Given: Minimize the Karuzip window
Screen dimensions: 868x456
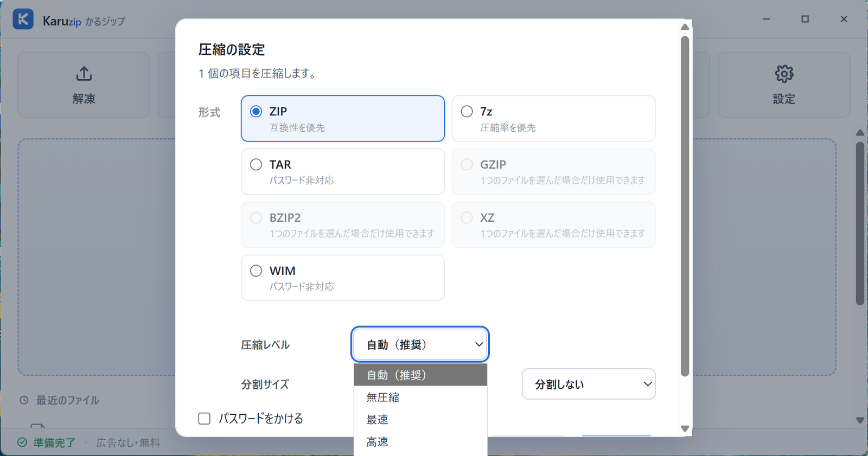Looking at the screenshot, I should point(766,19).
